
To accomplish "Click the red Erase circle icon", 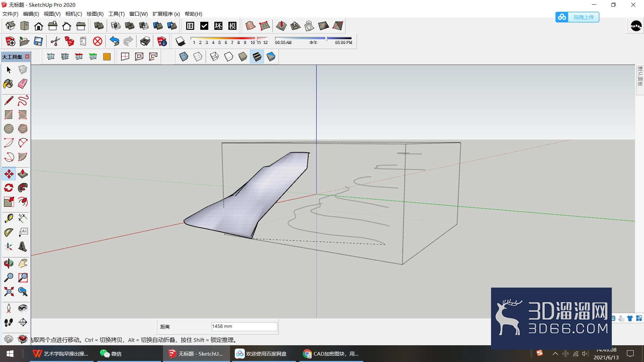I will click(98, 42).
